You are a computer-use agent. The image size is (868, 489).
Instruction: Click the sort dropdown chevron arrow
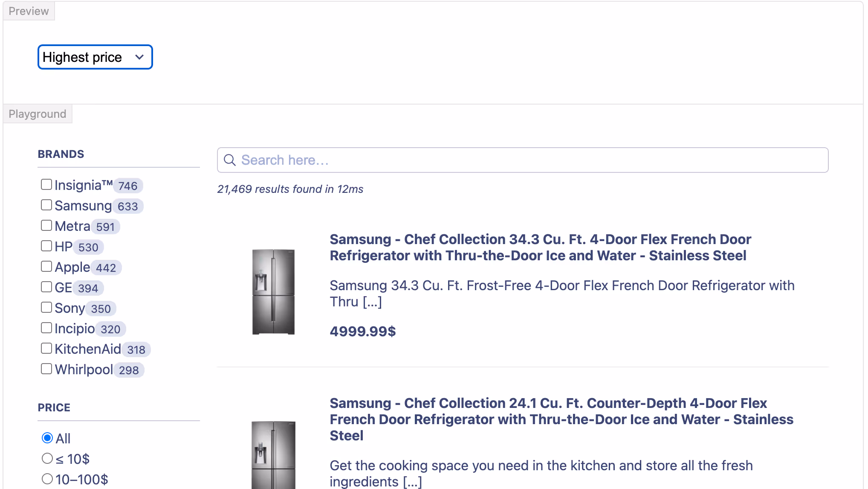coord(139,57)
